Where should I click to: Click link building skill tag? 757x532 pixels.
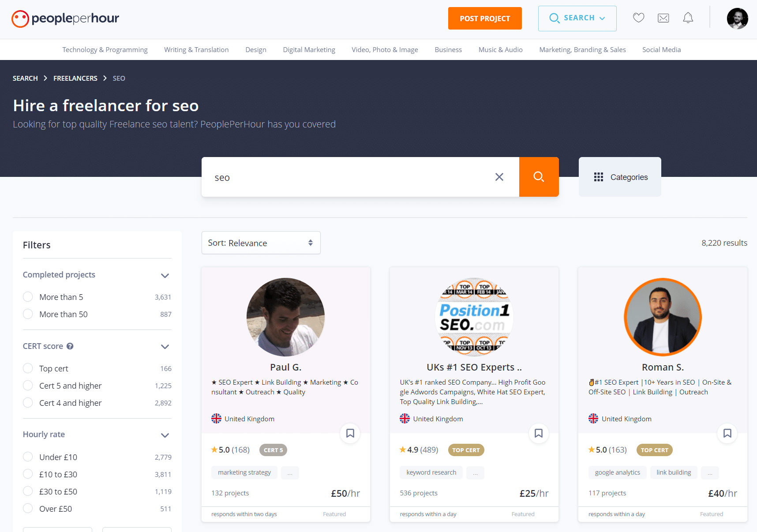674,472
